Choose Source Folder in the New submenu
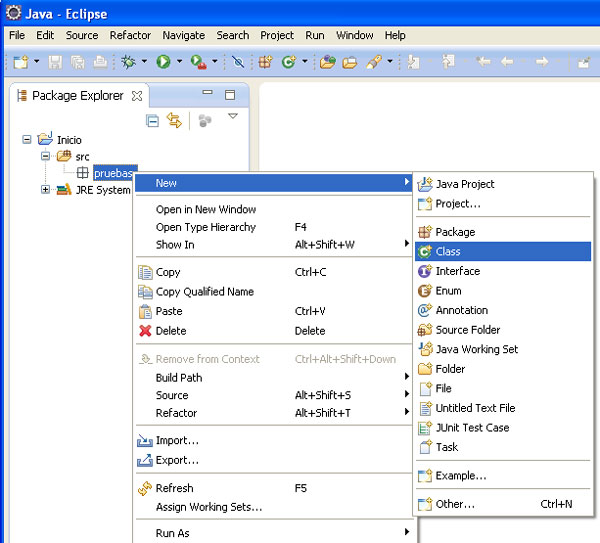This screenshot has height=543, width=600. click(503, 329)
